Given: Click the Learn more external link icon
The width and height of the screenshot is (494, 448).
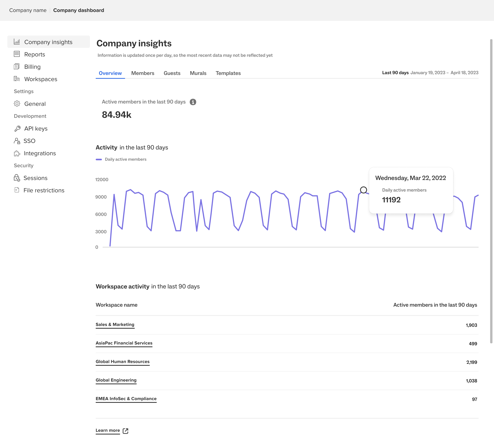Looking at the screenshot, I should pyautogui.click(x=125, y=431).
